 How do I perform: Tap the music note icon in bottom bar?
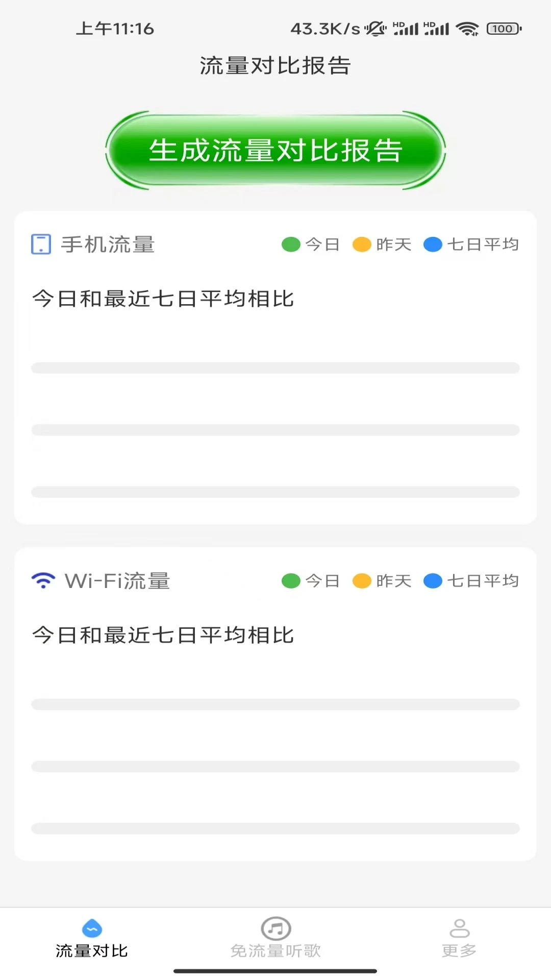click(x=275, y=928)
